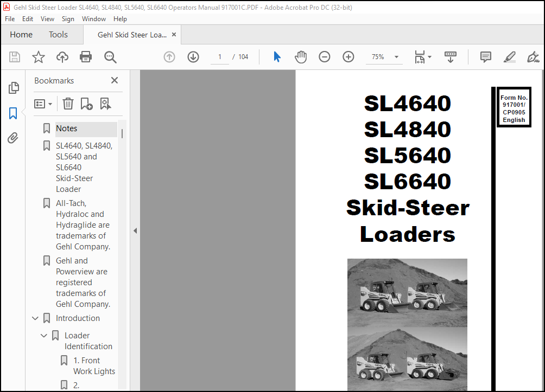
Task: Open the View menu
Action: [x=47, y=19]
